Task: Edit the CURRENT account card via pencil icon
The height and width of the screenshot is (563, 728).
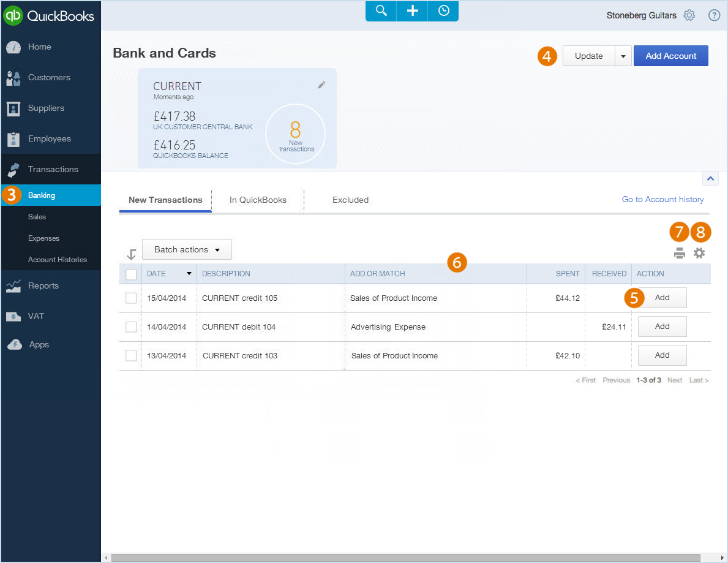Action: point(321,85)
